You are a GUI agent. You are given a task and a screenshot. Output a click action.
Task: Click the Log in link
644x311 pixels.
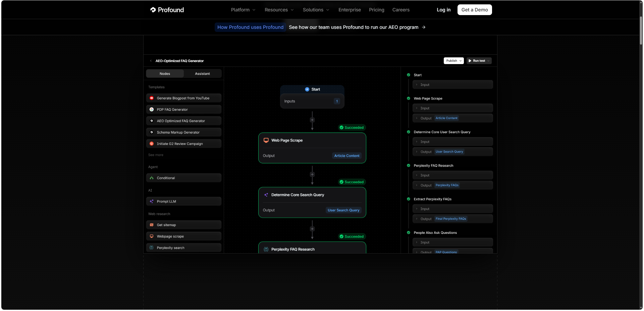(443, 10)
